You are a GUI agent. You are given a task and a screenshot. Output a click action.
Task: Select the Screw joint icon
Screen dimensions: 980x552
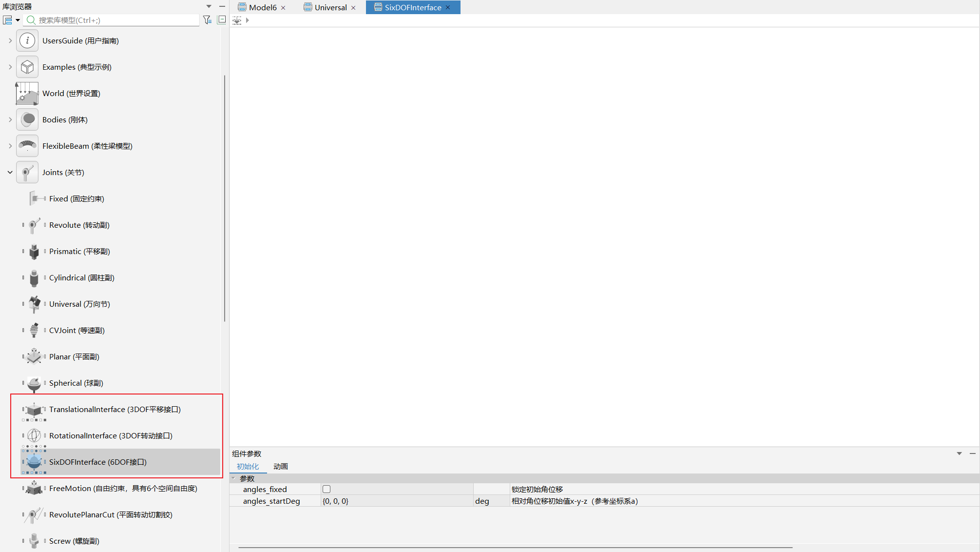coord(34,541)
